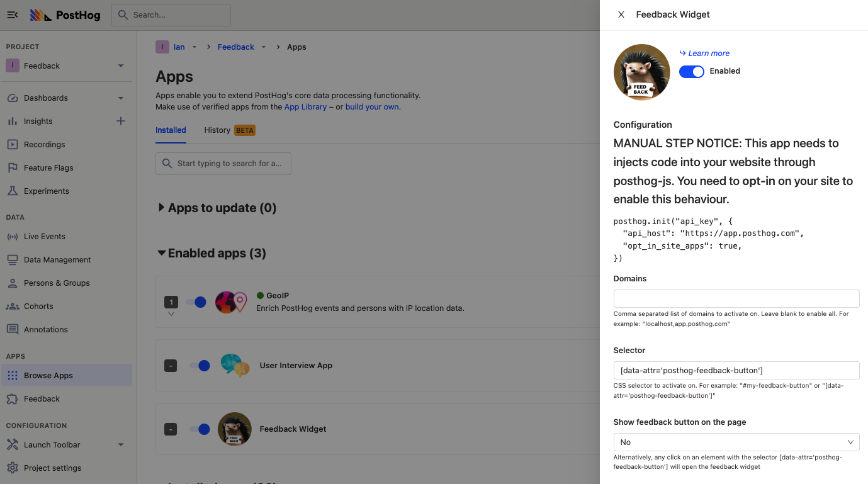The image size is (868, 484).
Task: Click the Feedback Widget hedgehog icon in list
Action: click(x=234, y=429)
